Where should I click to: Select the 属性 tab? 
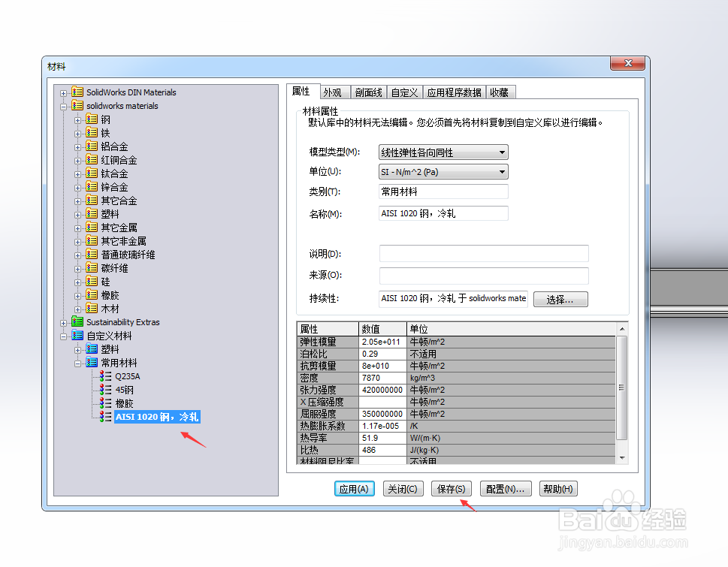click(301, 92)
